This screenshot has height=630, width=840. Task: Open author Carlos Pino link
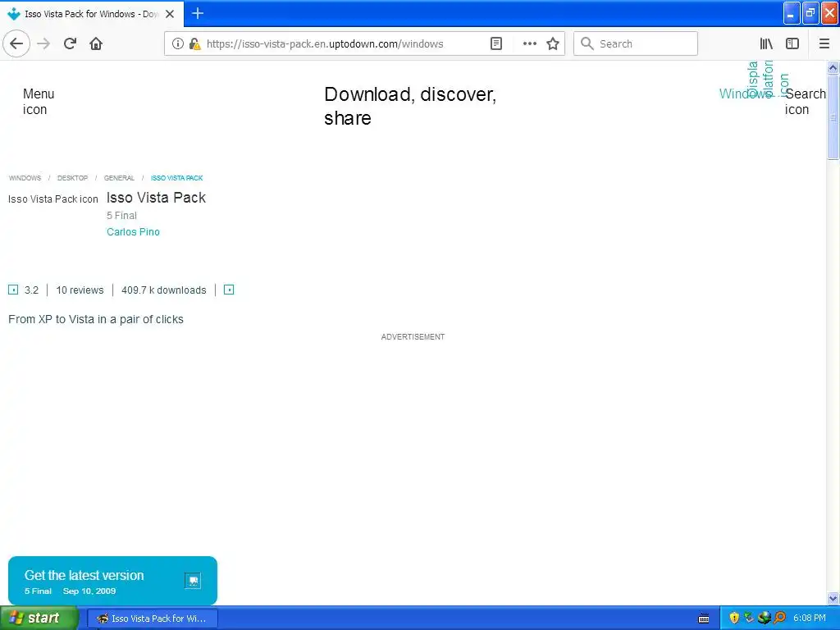pyautogui.click(x=133, y=232)
